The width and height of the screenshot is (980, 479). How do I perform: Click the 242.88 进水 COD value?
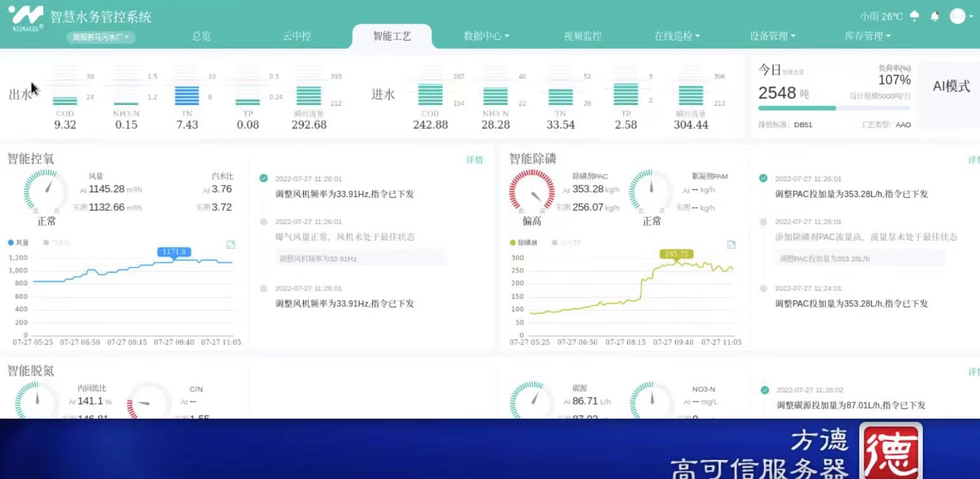click(x=430, y=125)
